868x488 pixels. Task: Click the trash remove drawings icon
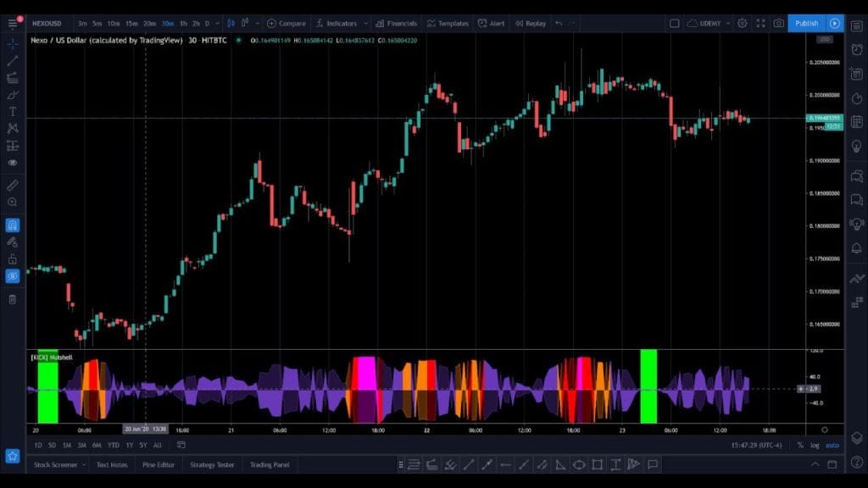13,299
